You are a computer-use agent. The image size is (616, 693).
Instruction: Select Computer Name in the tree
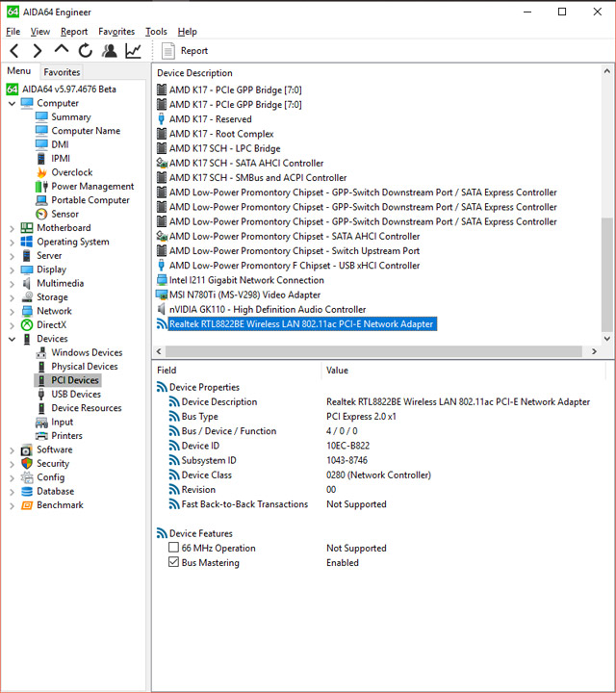point(86,131)
